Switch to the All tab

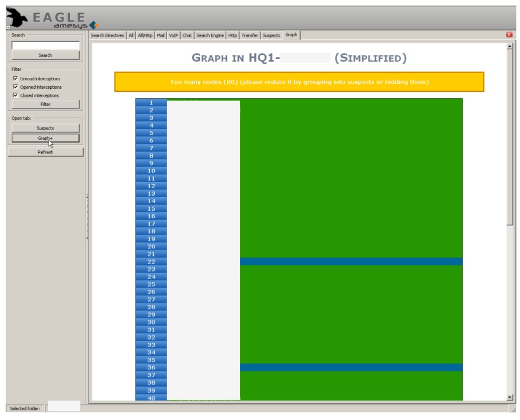[x=131, y=35]
